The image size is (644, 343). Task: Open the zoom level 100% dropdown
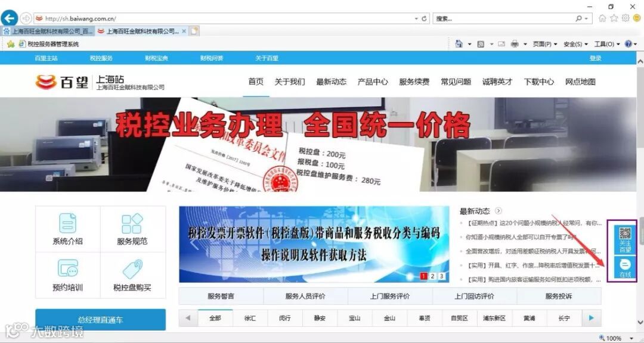coord(631,338)
